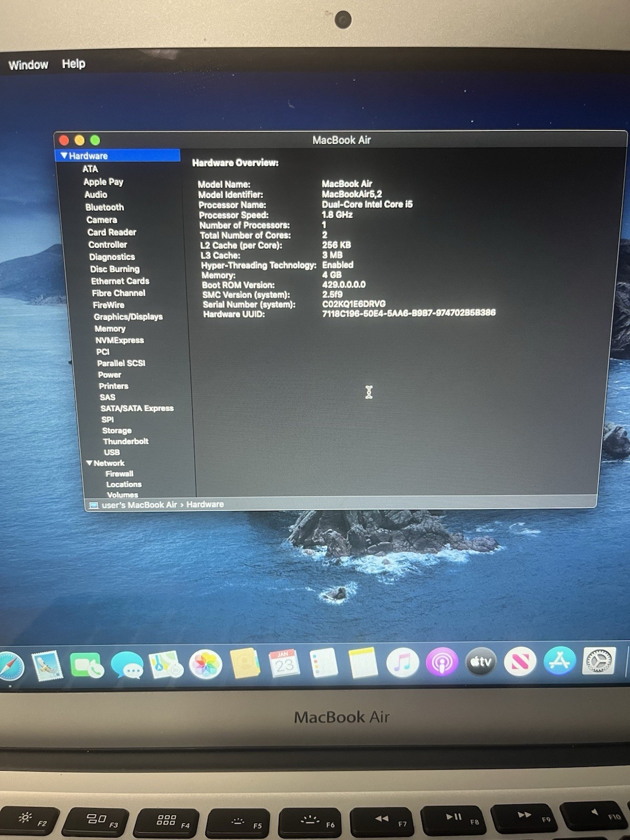
Task: Select NVMExpress in the sidebar
Action: pyautogui.click(x=120, y=340)
